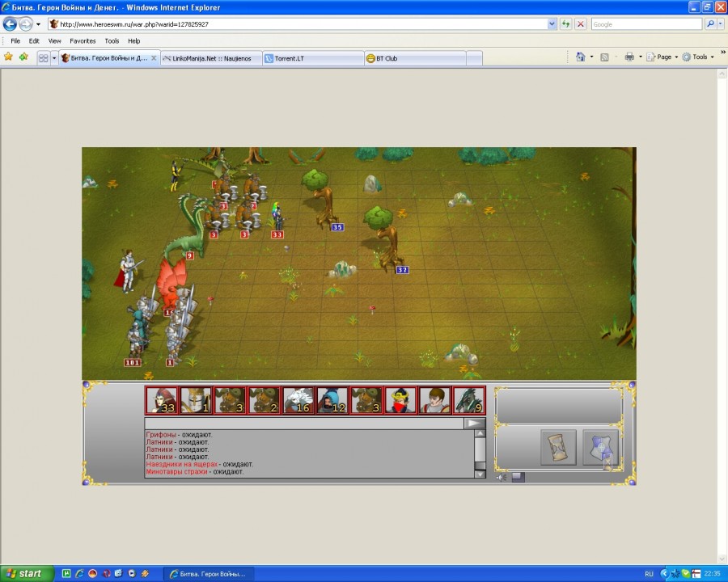The width and height of the screenshot is (728, 582).
Task: Select the hydra portrait with 9
Action: [x=469, y=400]
